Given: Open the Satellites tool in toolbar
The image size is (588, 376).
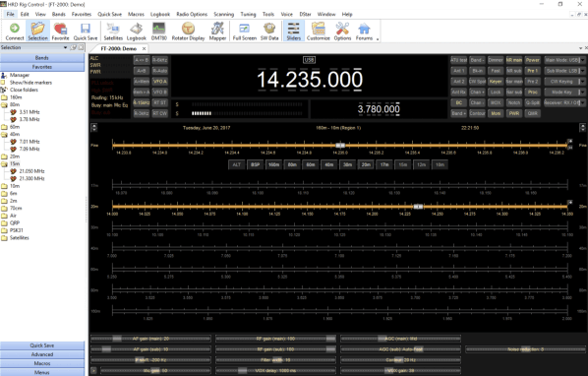Looking at the screenshot, I should [113, 31].
